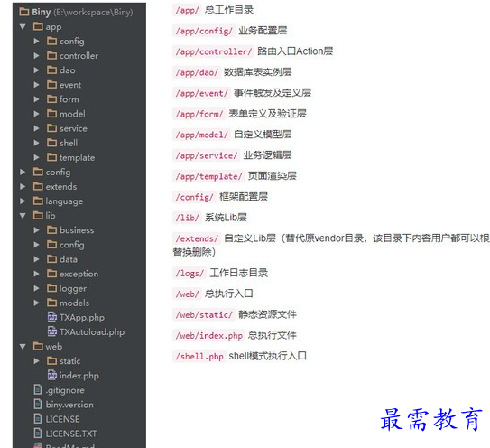Collapse the lib folder arrow

pyautogui.click(x=23, y=216)
